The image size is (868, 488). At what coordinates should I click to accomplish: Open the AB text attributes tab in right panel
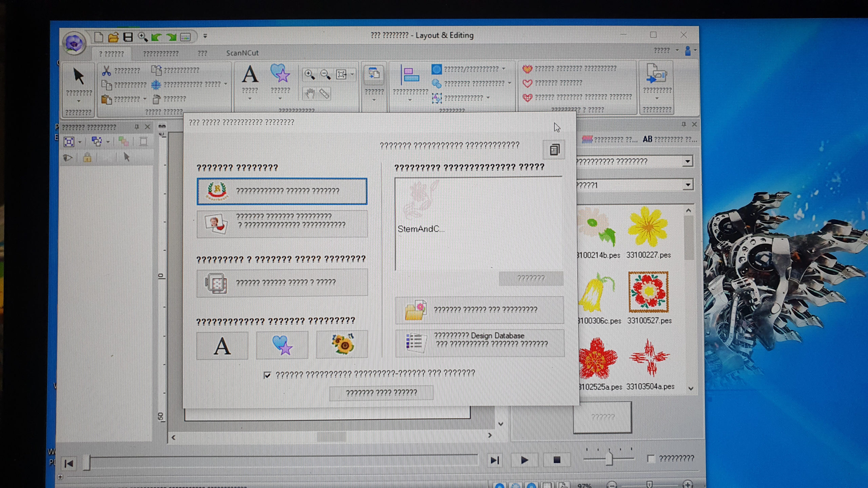[x=670, y=139]
